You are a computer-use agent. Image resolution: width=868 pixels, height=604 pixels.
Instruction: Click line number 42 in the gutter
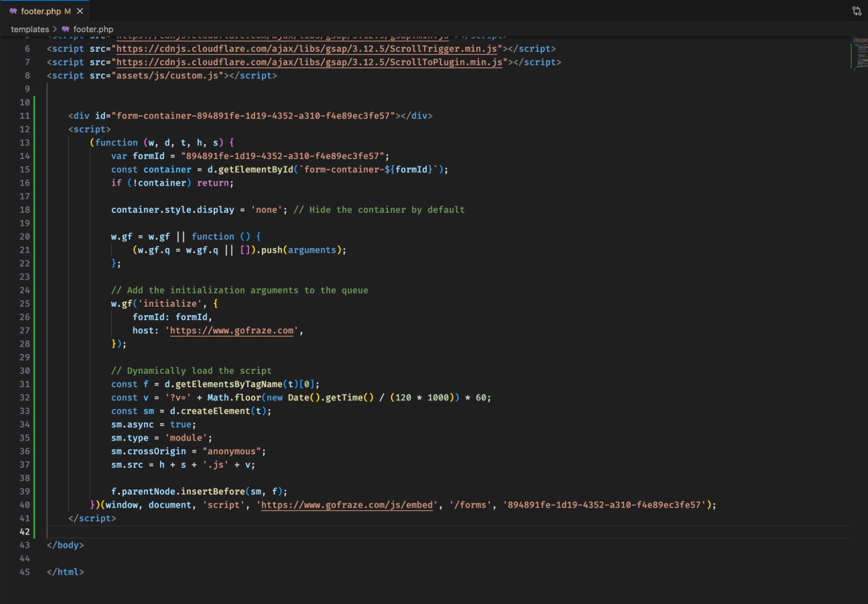coord(25,532)
